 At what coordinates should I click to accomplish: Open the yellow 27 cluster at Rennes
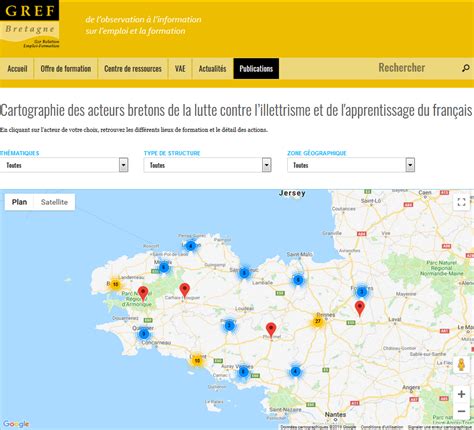click(x=318, y=321)
